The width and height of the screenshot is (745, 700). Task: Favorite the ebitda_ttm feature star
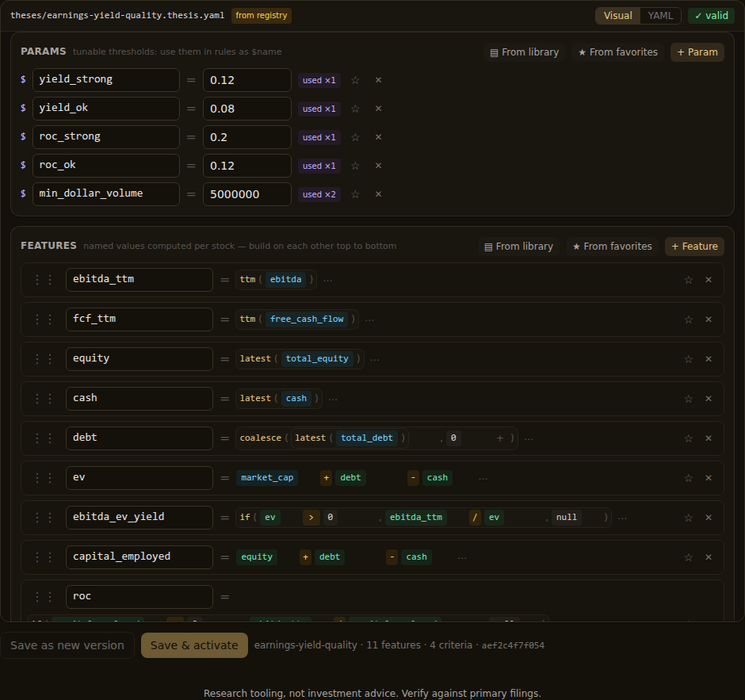pyautogui.click(x=688, y=280)
